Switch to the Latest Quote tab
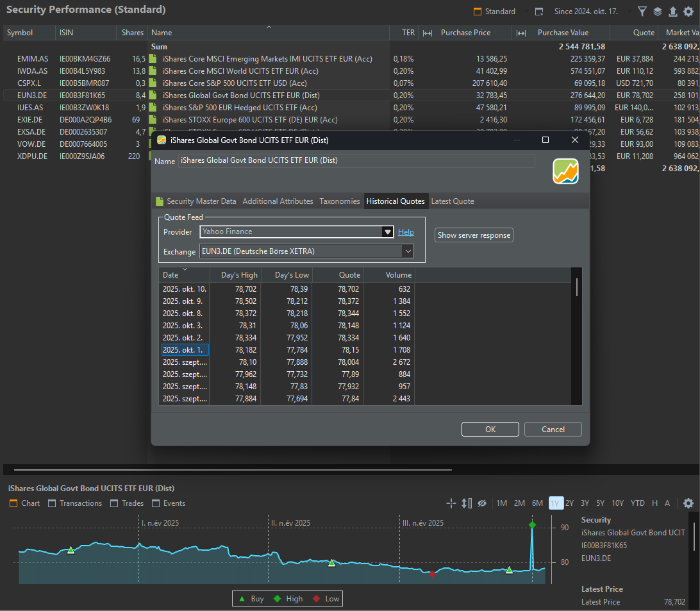This screenshot has height=611, width=700. pos(452,201)
